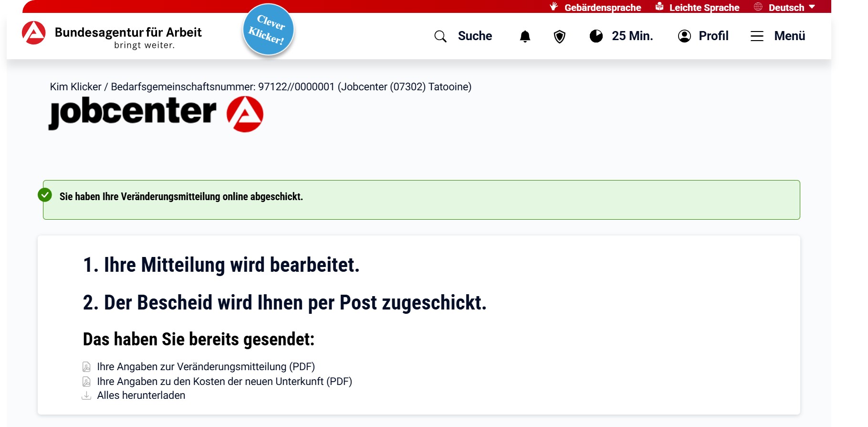Image resolution: width=868 pixels, height=427 pixels.
Task: Click the Profil user avatar icon
Action: point(684,36)
